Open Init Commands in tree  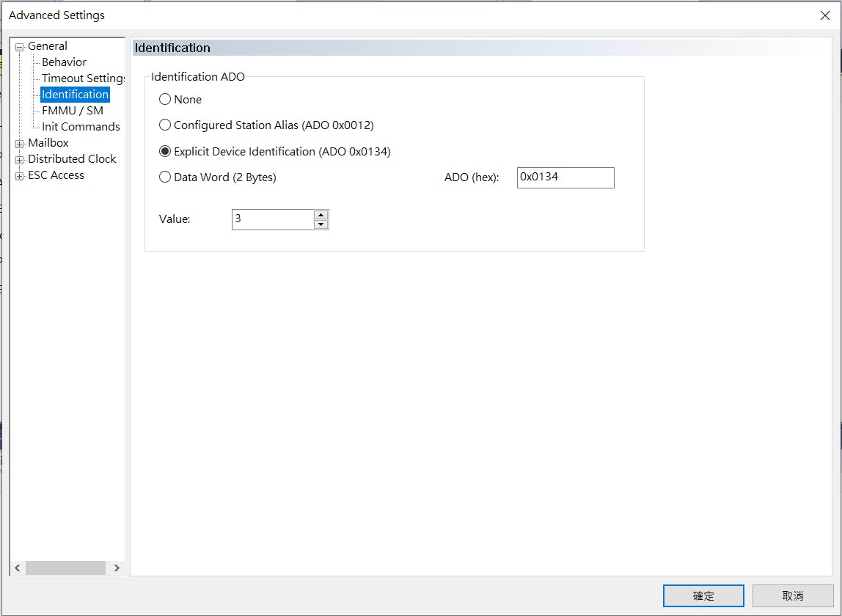(x=81, y=127)
